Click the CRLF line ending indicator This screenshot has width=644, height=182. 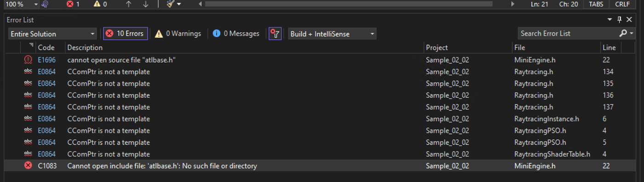[x=623, y=4]
